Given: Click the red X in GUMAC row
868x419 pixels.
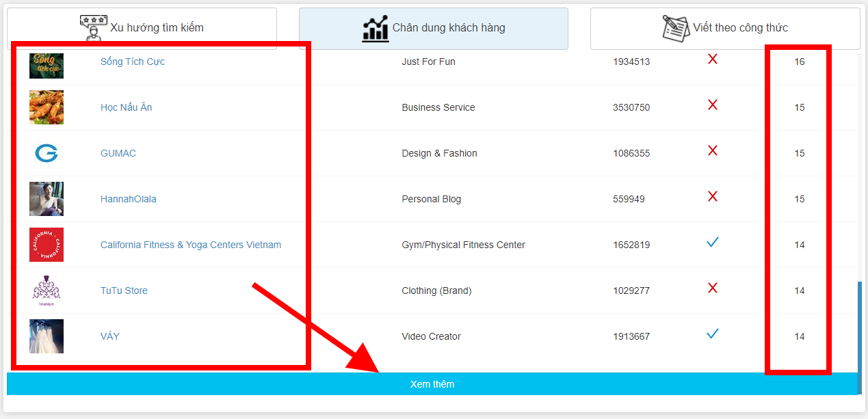Looking at the screenshot, I should 713,150.
